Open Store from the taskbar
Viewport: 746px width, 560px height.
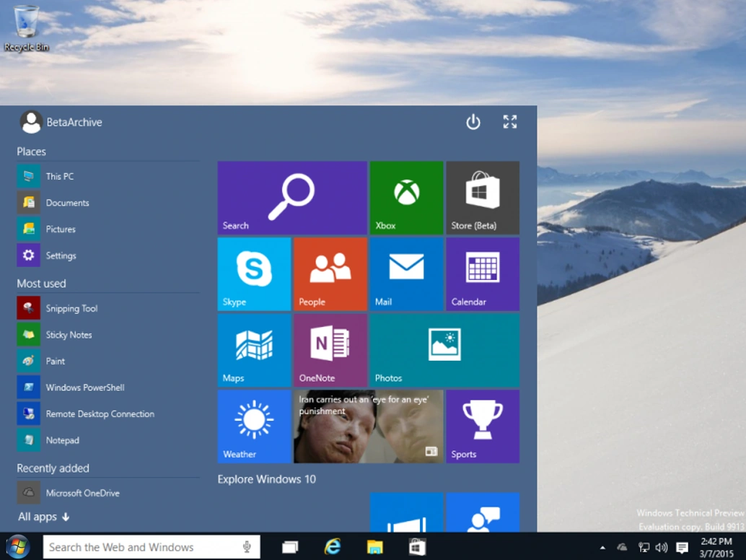click(x=417, y=547)
